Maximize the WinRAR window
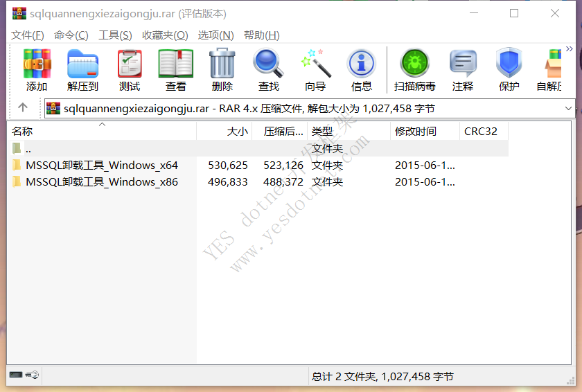 tap(514, 13)
